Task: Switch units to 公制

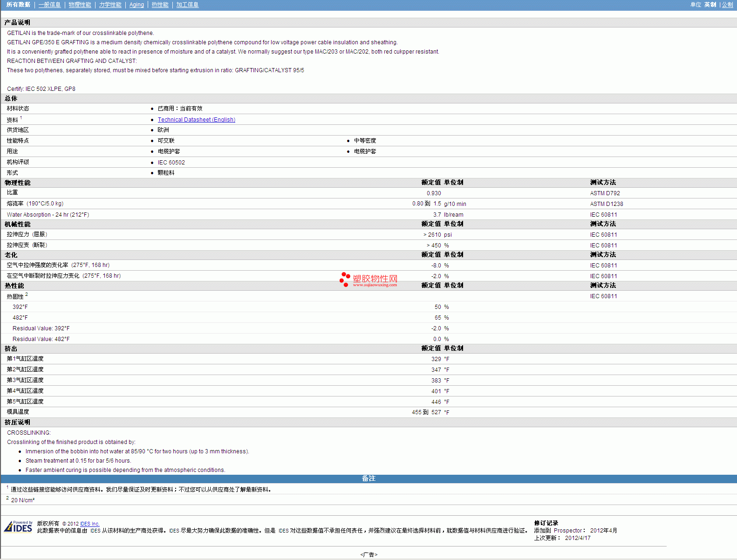Action: click(x=727, y=5)
